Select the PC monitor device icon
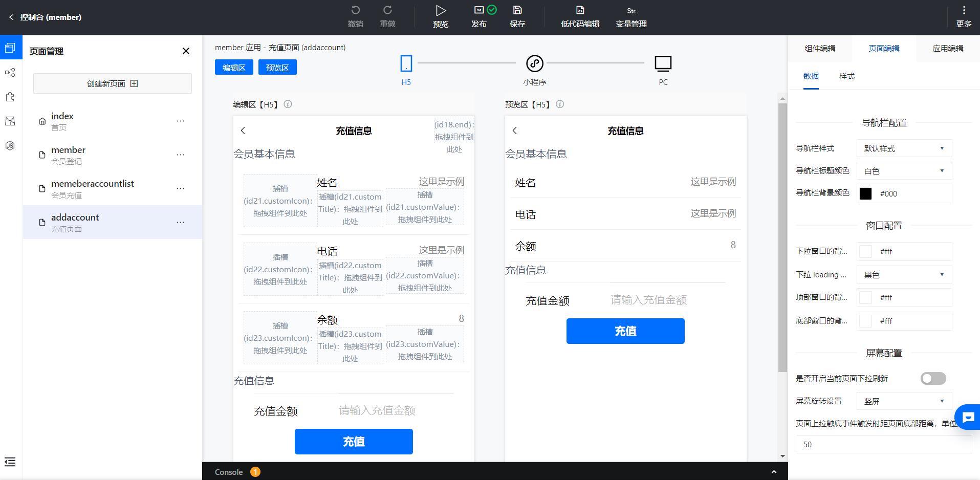Screen dimensions: 980x480 [x=663, y=64]
